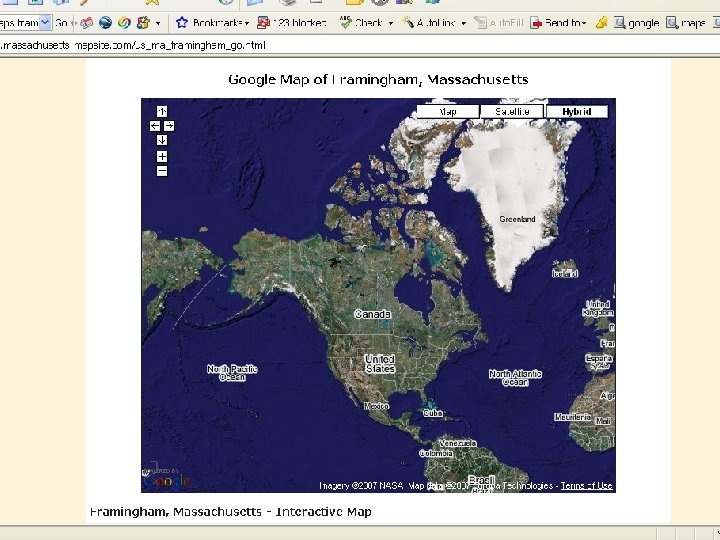The height and width of the screenshot is (540, 720).
Task: Switch to the Map view tab
Action: click(x=448, y=112)
